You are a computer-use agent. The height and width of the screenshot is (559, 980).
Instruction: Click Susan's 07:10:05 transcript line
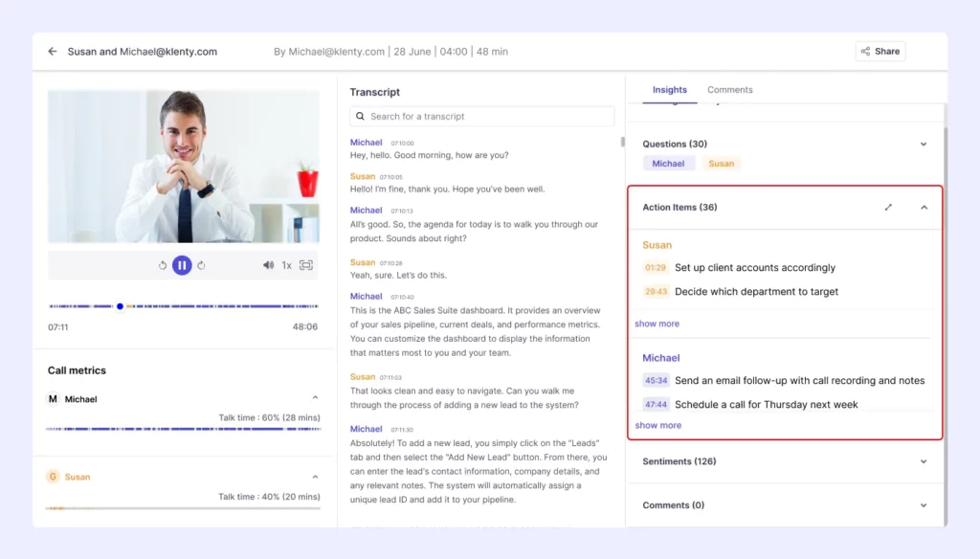coord(448,189)
